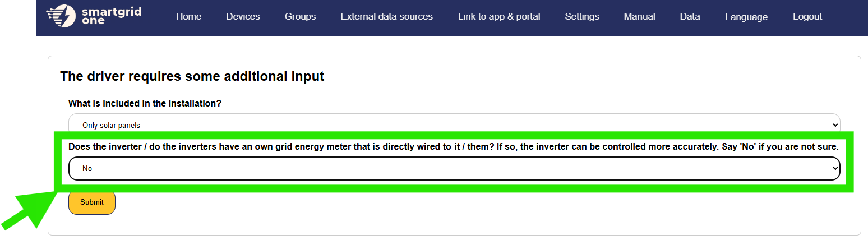
Task: View the Manual
Action: 639,17
